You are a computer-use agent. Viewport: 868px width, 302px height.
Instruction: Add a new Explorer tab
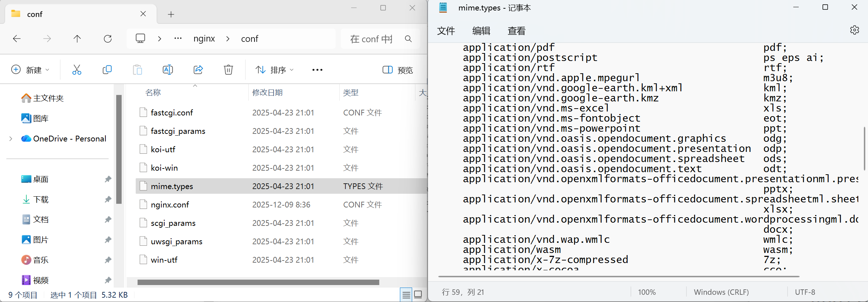171,14
